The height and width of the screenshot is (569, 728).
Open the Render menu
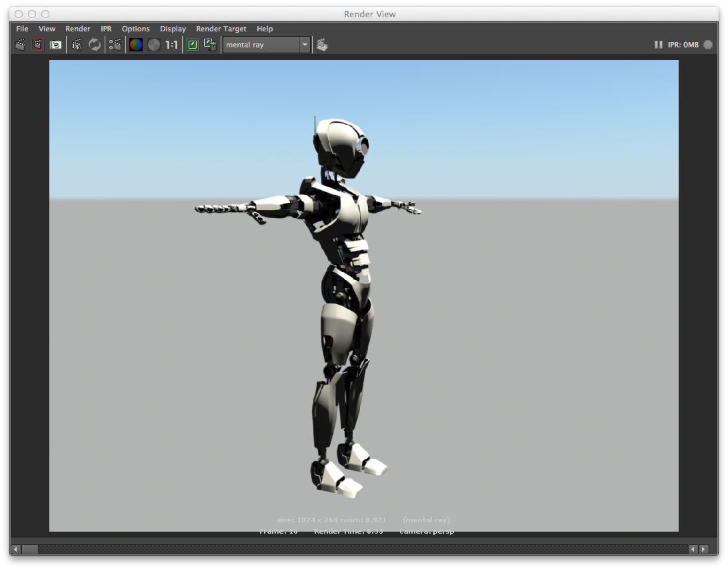77,29
